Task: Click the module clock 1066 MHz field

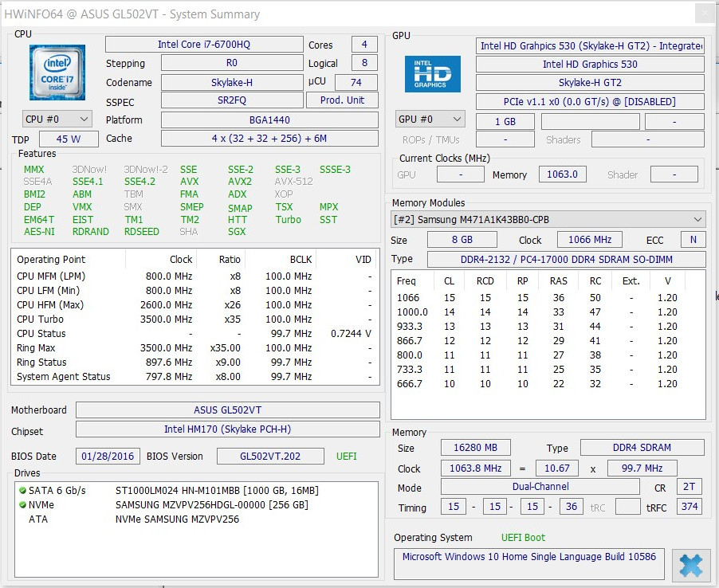Action: pyautogui.click(x=590, y=240)
